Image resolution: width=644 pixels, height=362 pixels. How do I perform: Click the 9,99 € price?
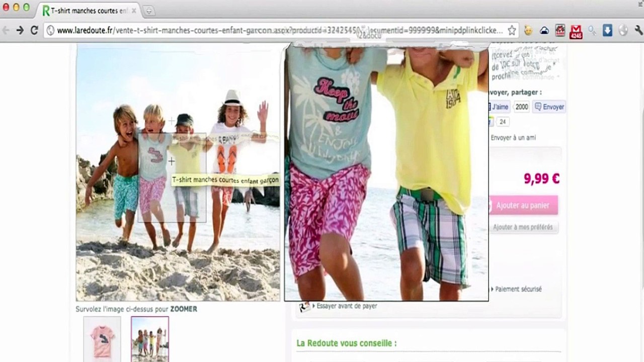point(541,178)
